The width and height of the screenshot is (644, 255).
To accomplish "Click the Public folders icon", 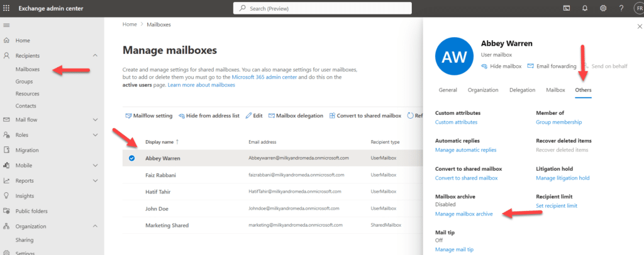I will (6, 211).
